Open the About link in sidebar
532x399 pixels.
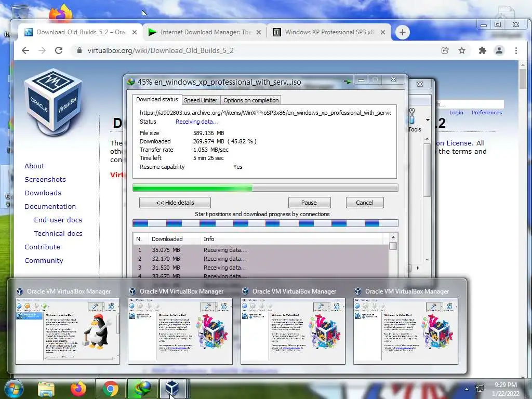pos(34,166)
